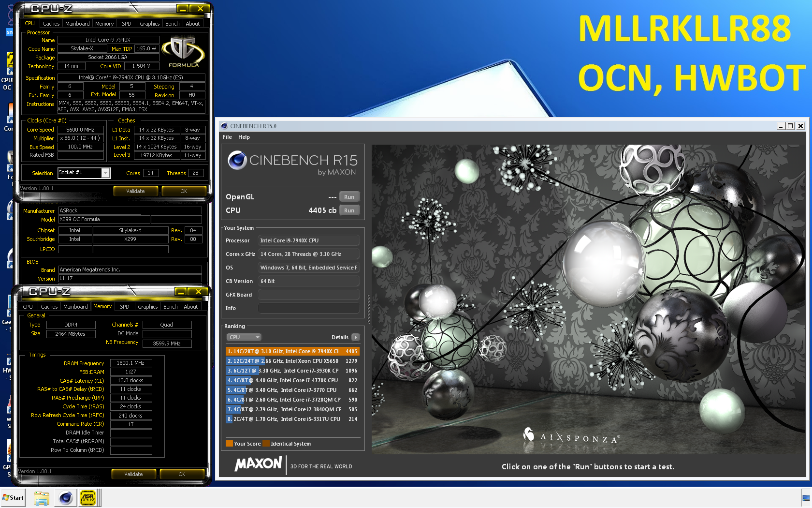This screenshot has height=508, width=812.
Task: Select ranking row Intel Core i7-3840QM
Action: (292, 409)
